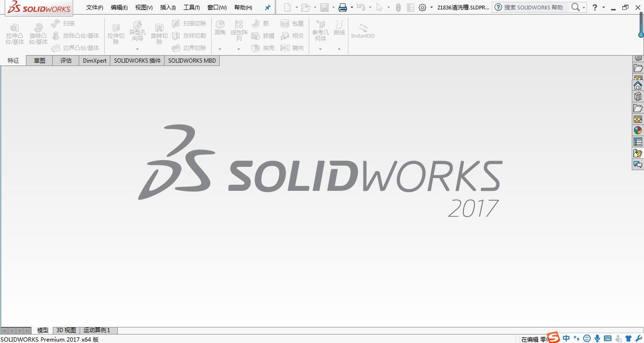Click the New document icon
Screen dimensions: 644x343
point(287,7)
